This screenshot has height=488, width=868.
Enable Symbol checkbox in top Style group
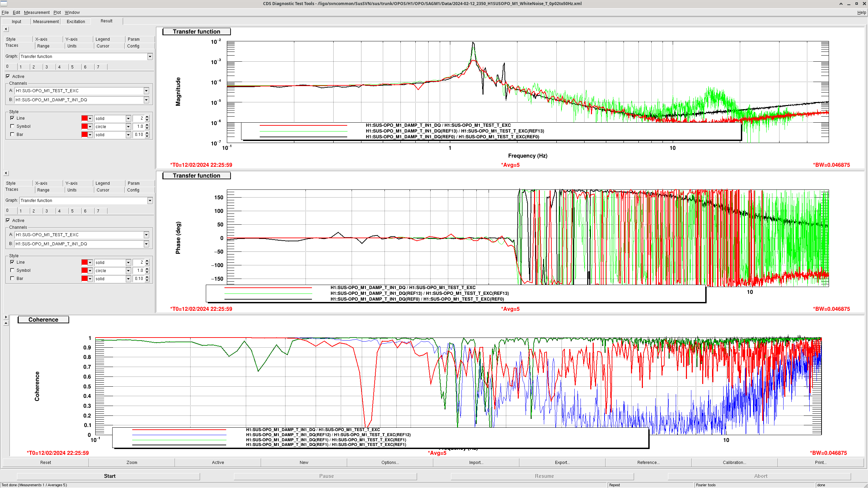(x=13, y=126)
